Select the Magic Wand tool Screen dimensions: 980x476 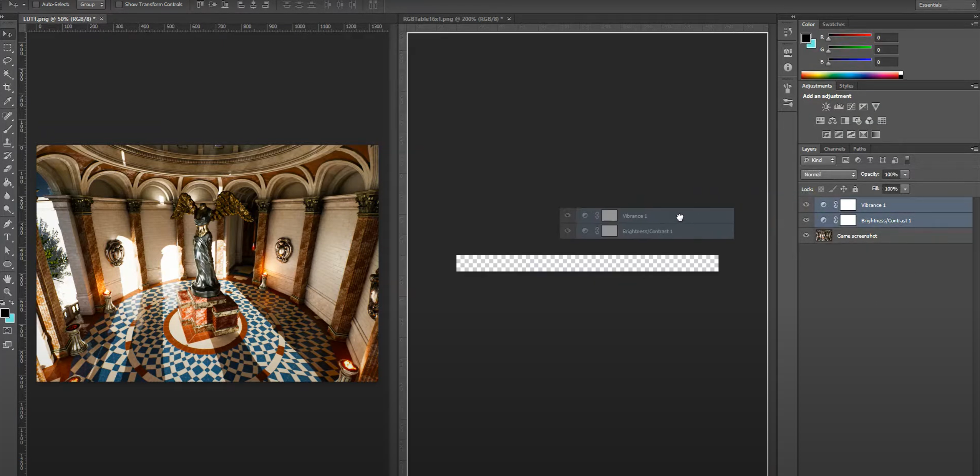tap(7, 74)
